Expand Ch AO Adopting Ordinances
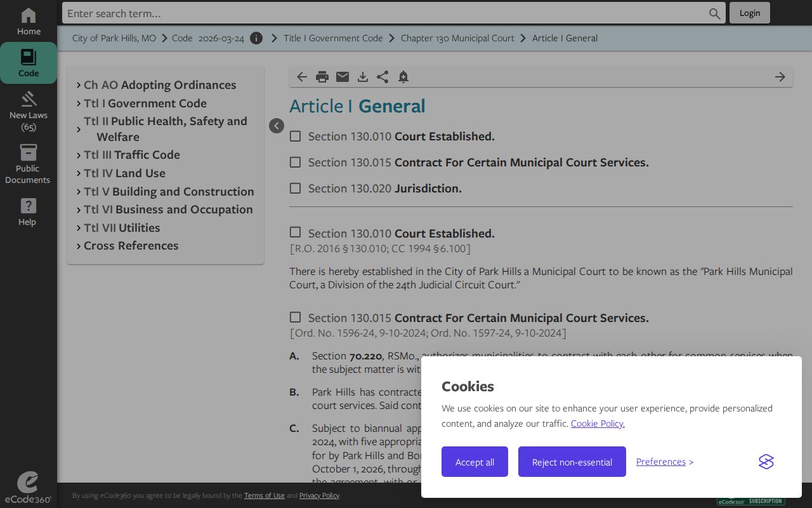812x508 pixels. pyautogui.click(x=79, y=85)
